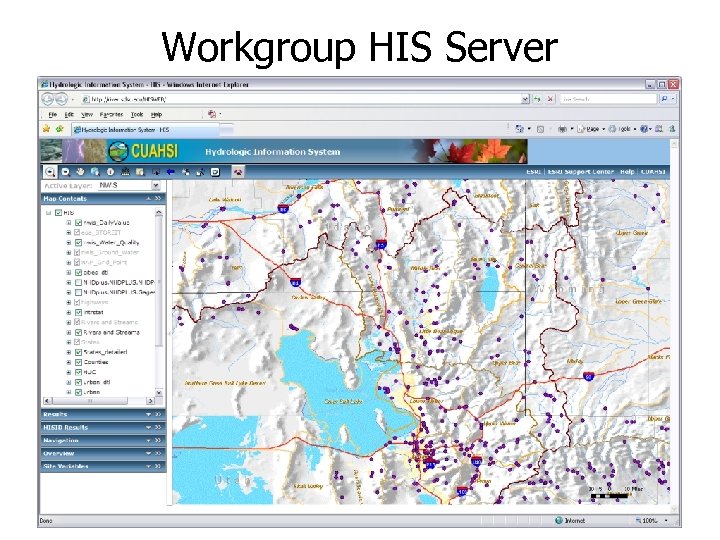
Task: Click the red Stop loading icon
Action: 550,99
